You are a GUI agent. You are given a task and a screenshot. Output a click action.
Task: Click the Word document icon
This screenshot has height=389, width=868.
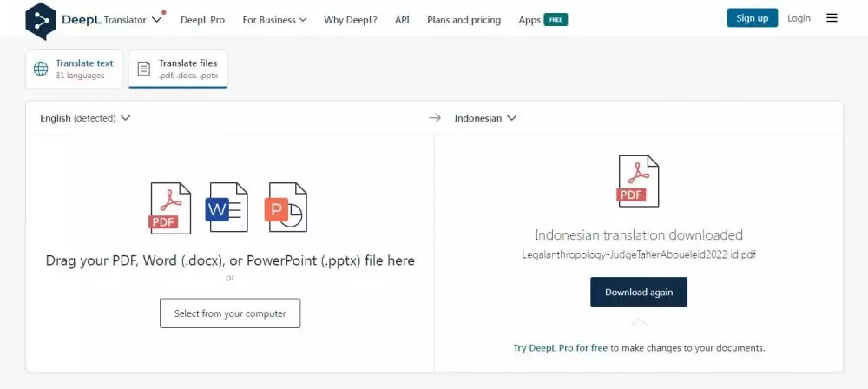pyautogui.click(x=227, y=208)
